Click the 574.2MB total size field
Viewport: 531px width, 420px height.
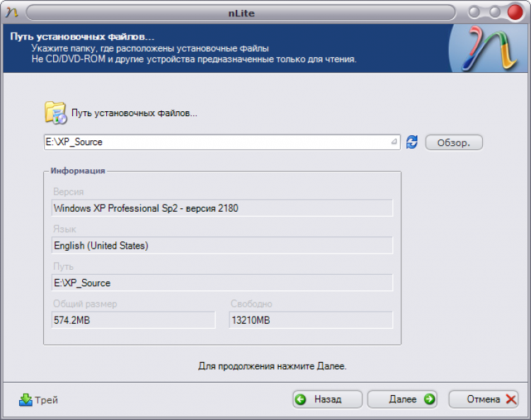click(x=133, y=319)
